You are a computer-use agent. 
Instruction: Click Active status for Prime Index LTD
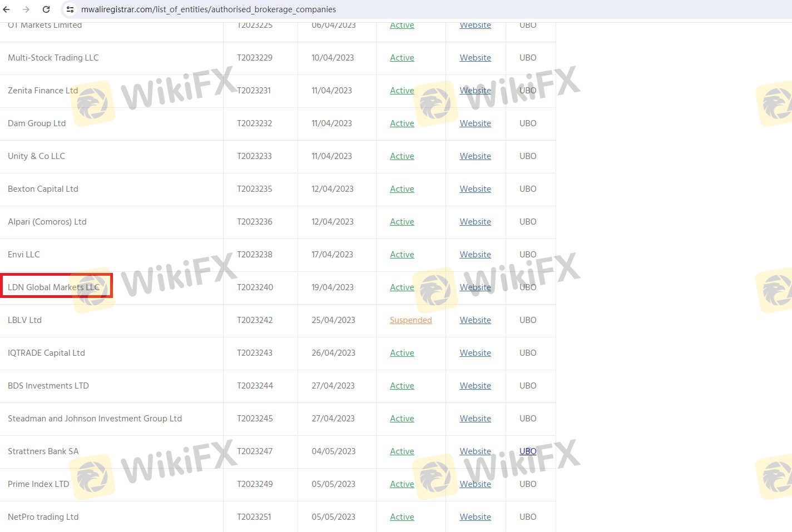402,484
